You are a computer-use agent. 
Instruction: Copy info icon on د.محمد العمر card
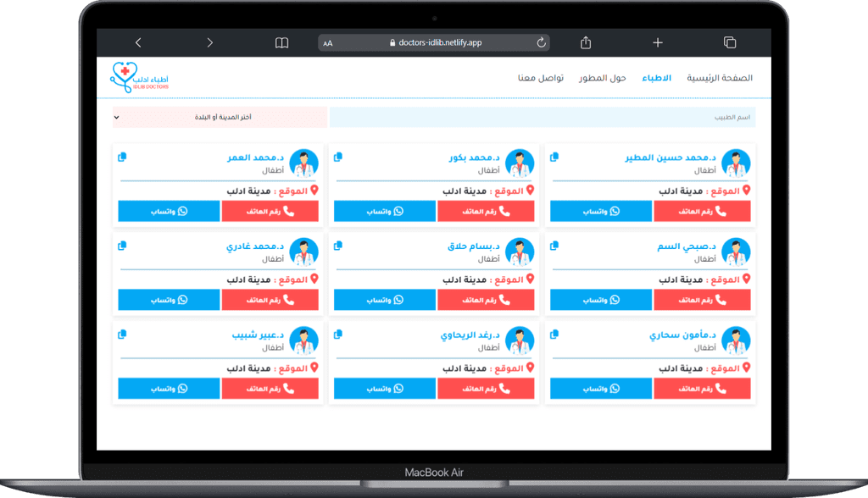pyautogui.click(x=122, y=158)
